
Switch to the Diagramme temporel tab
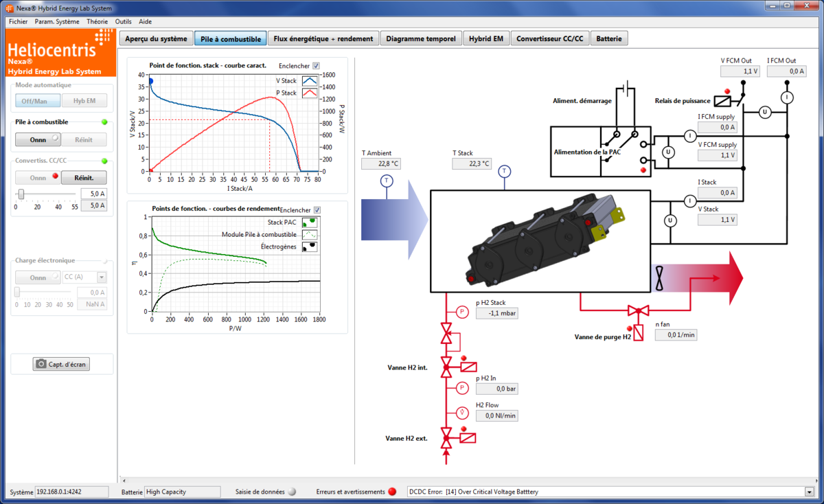(420, 39)
